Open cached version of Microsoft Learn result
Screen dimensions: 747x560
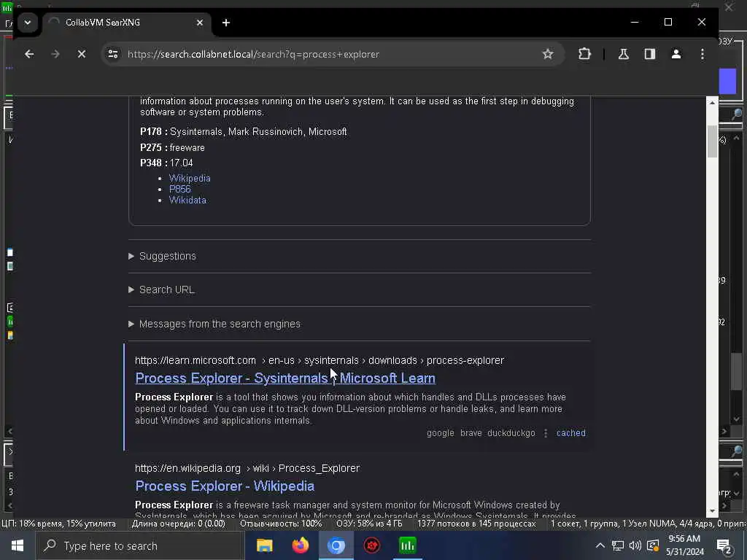(x=570, y=433)
